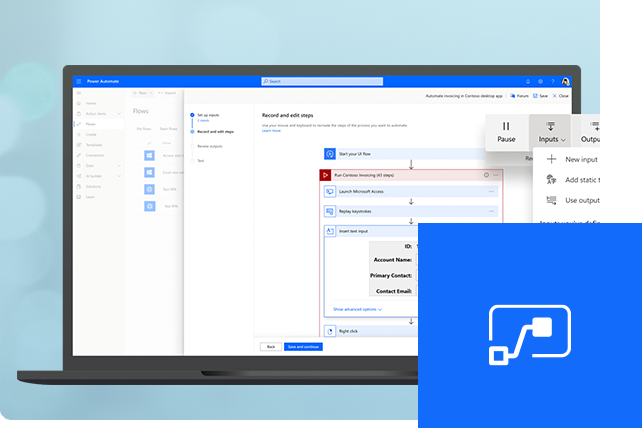
Task: Choose New input from the menu
Action: pos(571,159)
